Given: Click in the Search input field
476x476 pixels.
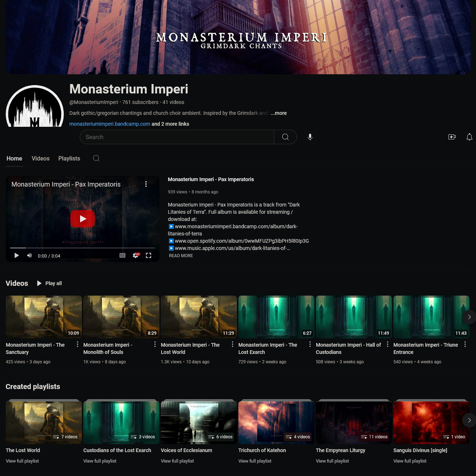Looking at the screenshot, I should (177, 137).
